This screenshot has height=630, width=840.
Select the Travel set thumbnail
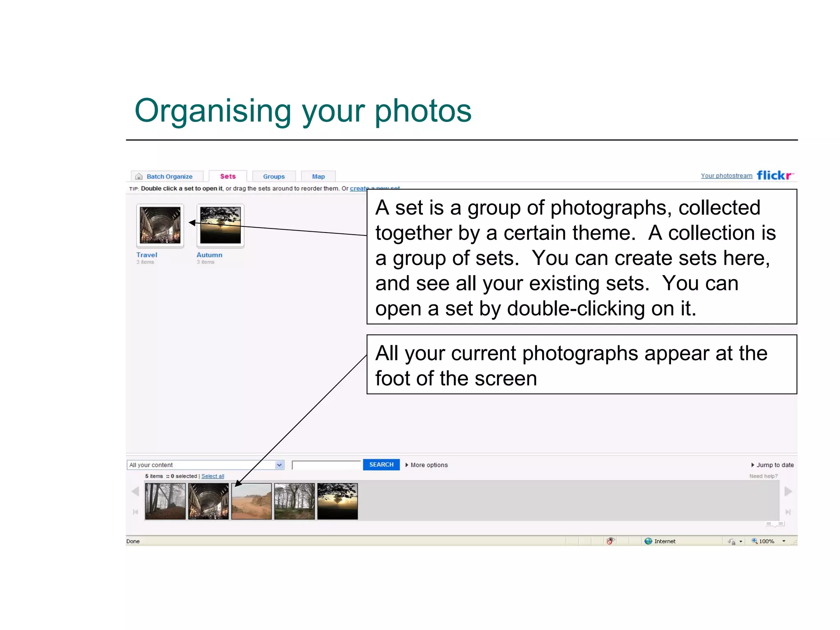(x=160, y=226)
